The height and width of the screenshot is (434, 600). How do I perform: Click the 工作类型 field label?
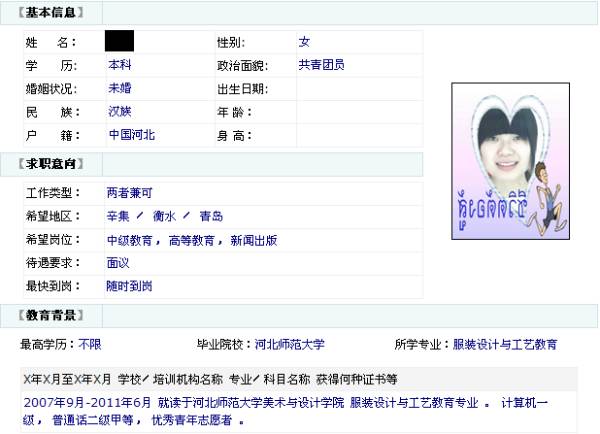[x=53, y=193]
